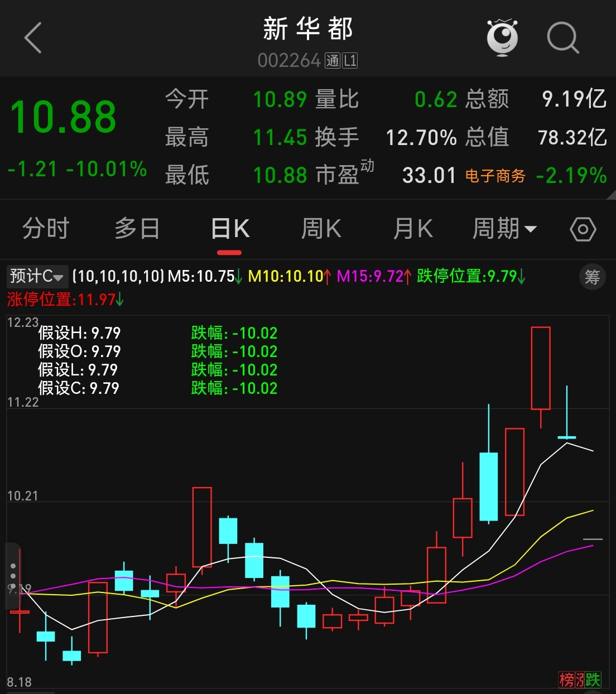Tap sector change -2.19%
This screenshot has width=616, height=694.
(x=571, y=175)
